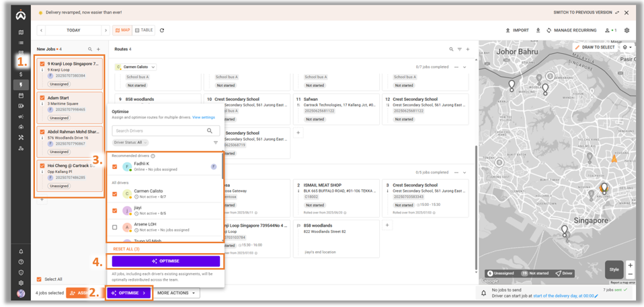Click SWITCH TO PREVIOUS VERSION

click(586, 13)
